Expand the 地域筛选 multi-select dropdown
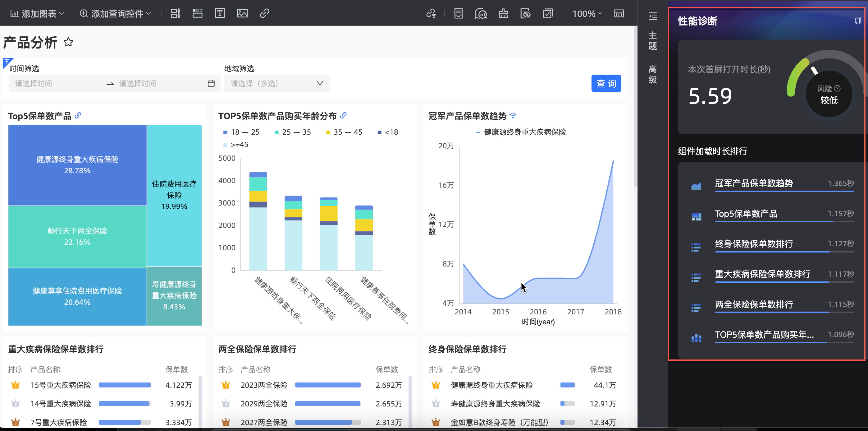This screenshot has width=868, height=431. (x=277, y=83)
